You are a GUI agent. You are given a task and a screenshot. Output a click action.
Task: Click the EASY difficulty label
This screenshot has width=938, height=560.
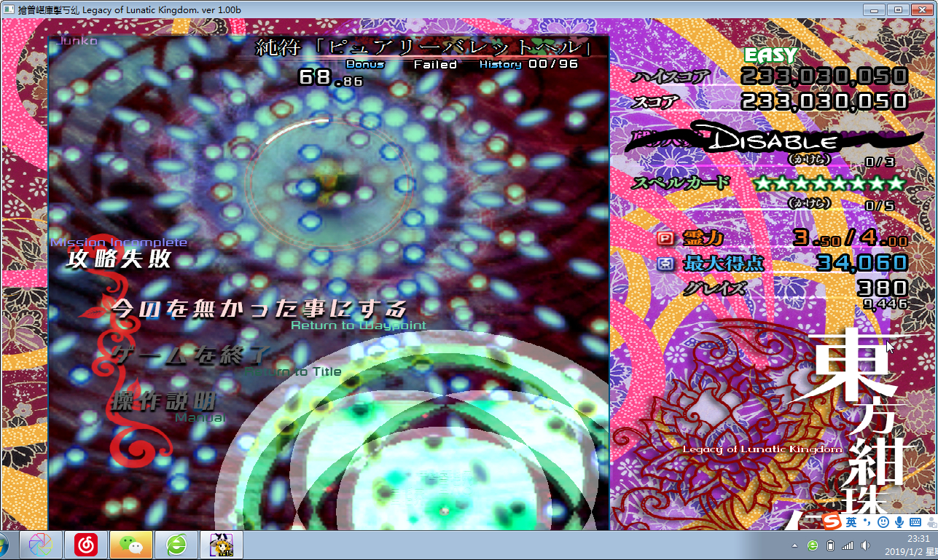[770, 55]
